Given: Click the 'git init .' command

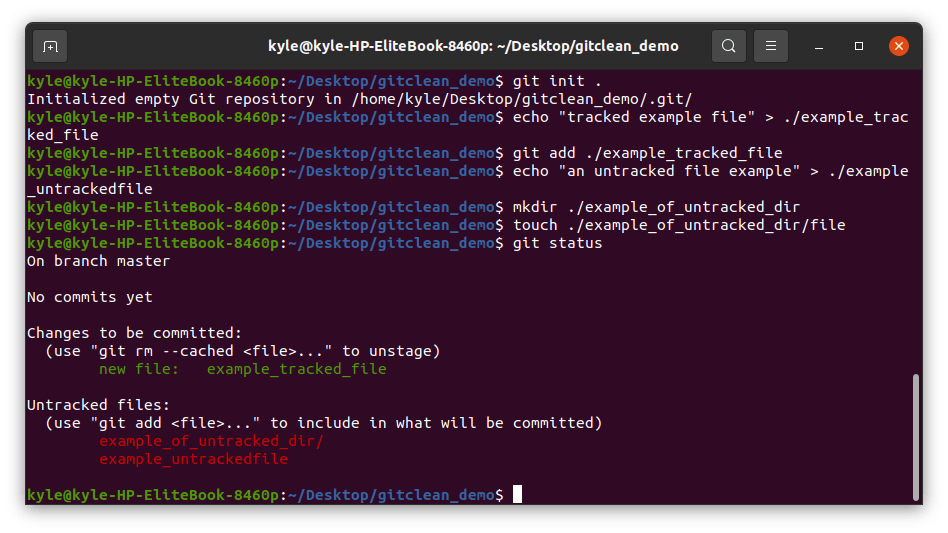Looking at the screenshot, I should (557, 81).
